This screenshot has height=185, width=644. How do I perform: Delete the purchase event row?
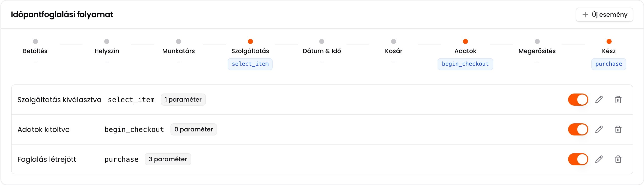618,159
